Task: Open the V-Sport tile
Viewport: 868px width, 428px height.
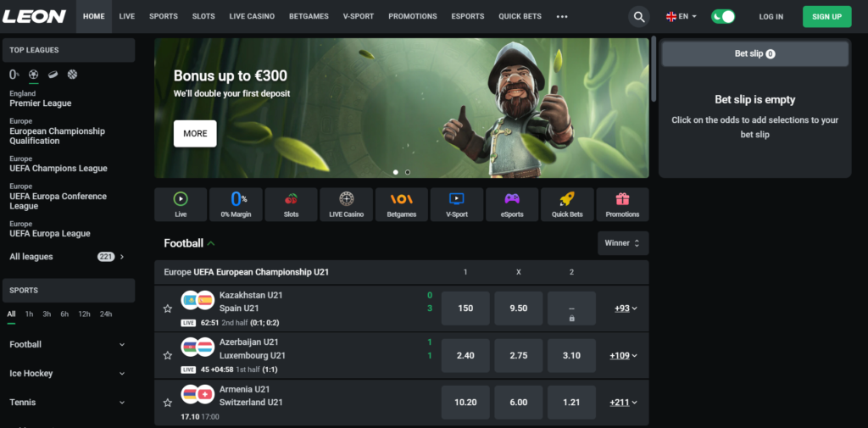Action: click(x=457, y=204)
